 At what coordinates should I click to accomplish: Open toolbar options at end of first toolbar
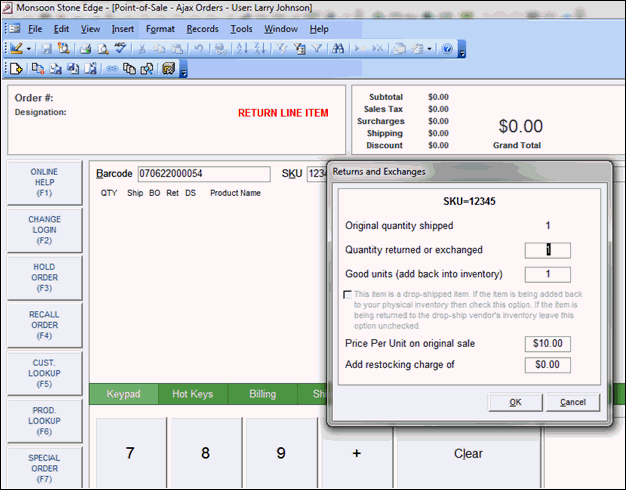tap(462, 49)
